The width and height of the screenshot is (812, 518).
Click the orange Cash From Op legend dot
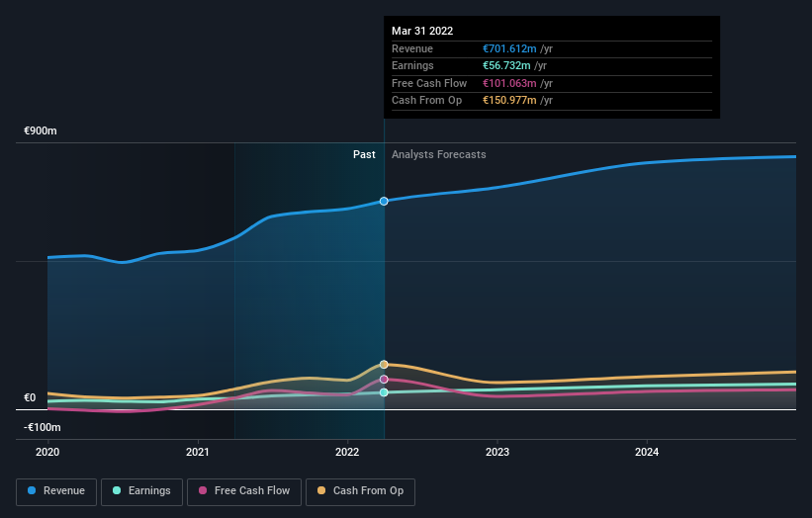[x=321, y=490]
